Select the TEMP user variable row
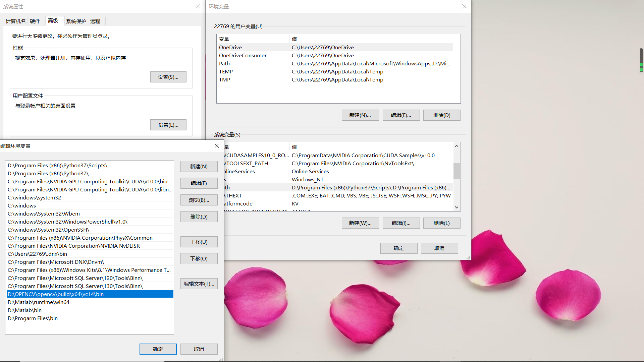Viewport: 644px width, 362px height. coord(335,72)
